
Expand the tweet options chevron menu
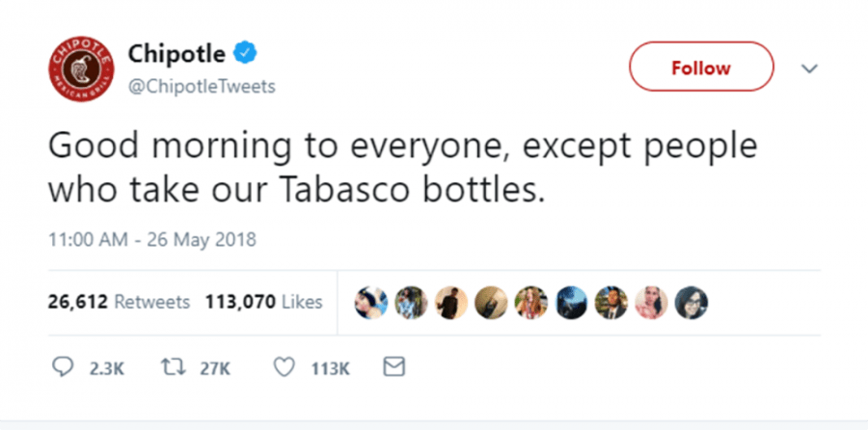pyautogui.click(x=810, y=69)
